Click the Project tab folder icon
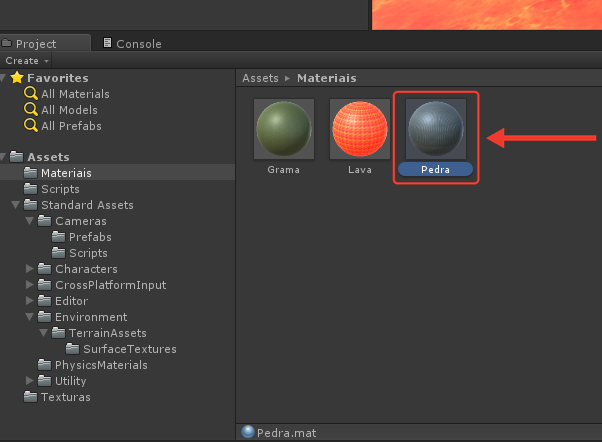Screen dimensions: 602x442 pos(7,43)
